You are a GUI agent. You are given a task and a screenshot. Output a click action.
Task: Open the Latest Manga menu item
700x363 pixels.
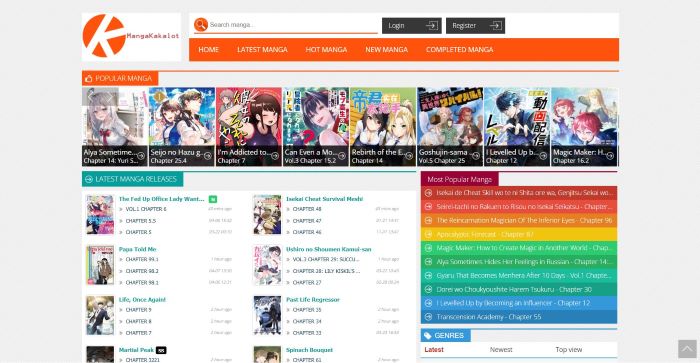coord(262,50)
